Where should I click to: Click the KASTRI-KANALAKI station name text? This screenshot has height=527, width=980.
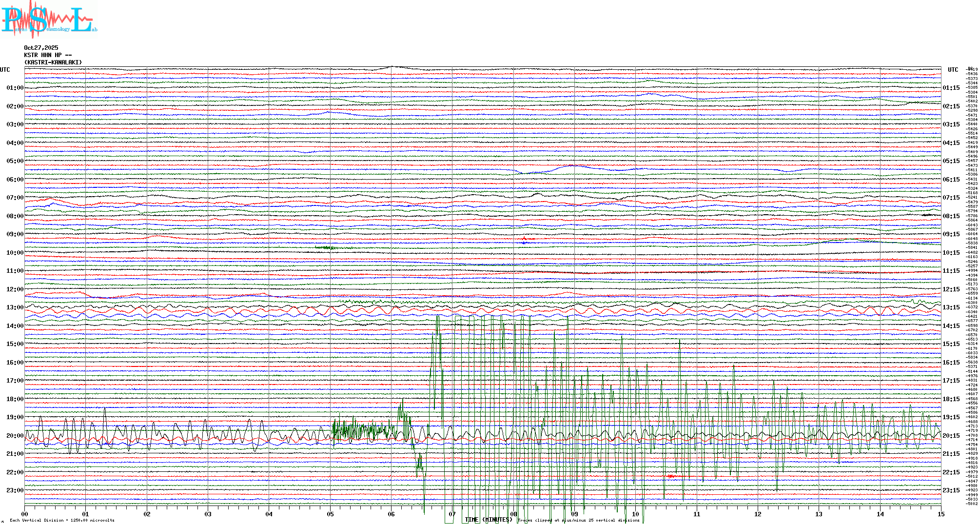[x=53, y=62]
